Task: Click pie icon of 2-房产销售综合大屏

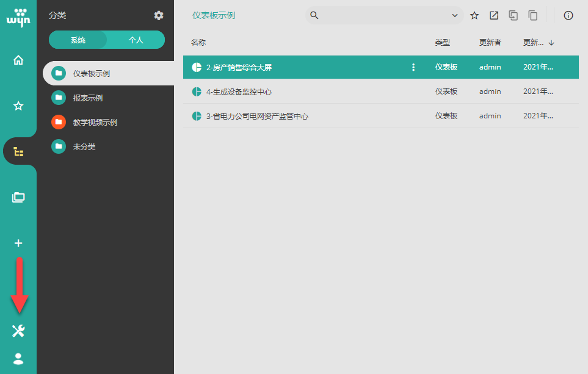Action: pos(197,67)
